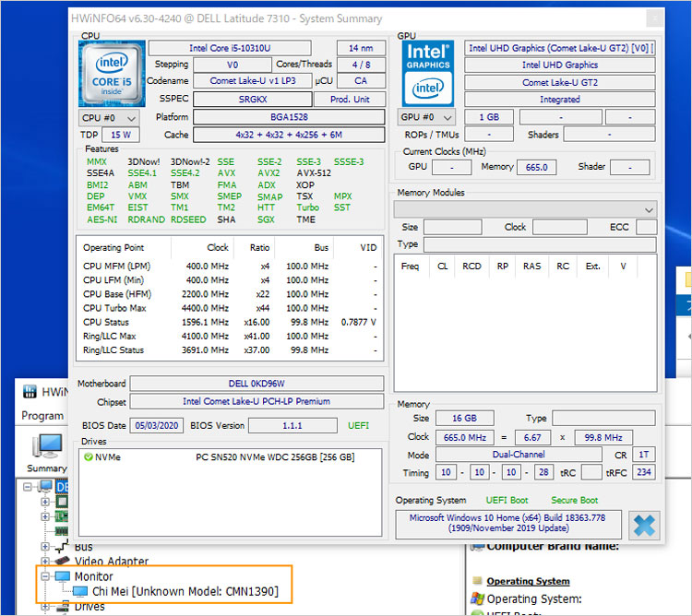Click the Cores/Threads 4 / 8 field

coord(361,65)
